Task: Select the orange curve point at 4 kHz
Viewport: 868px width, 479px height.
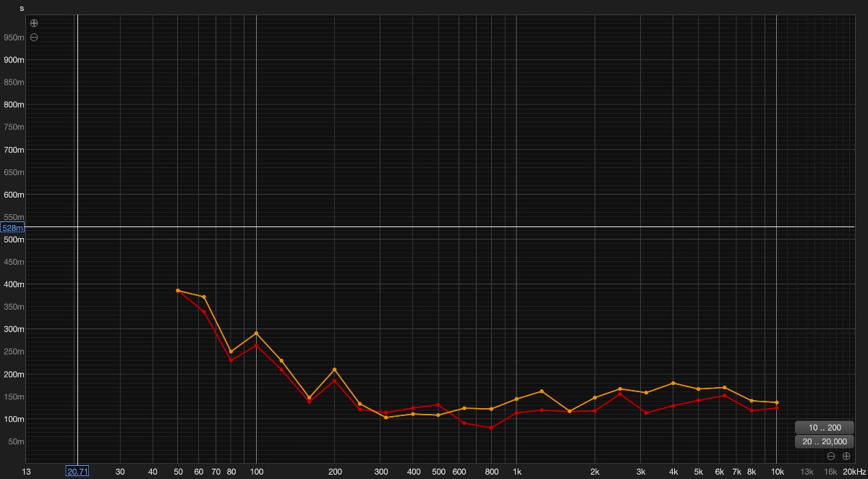Action: coord(673,383)
